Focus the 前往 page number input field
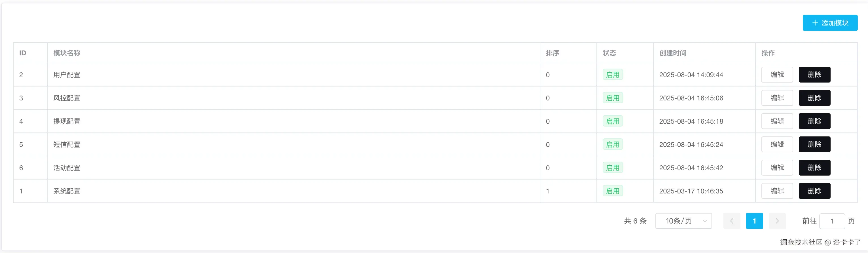 point(832,221)
